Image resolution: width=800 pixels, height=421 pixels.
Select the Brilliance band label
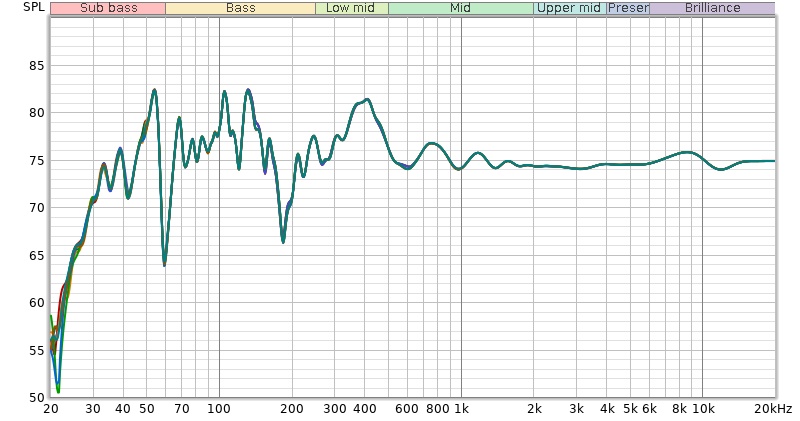point(712,8)
